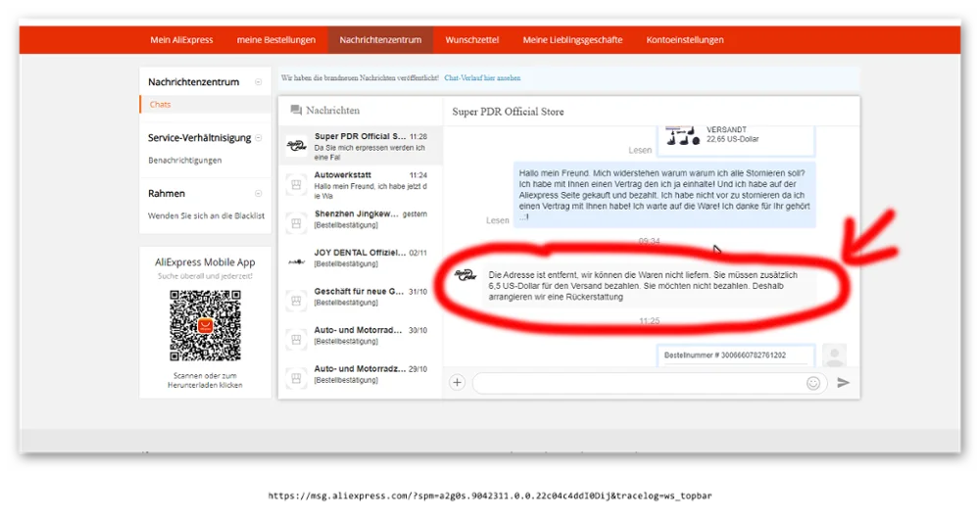Click the AliExpress app QR code
Image resolution: width=980 pixels, height=520 pixels.
tap(205, 325)
